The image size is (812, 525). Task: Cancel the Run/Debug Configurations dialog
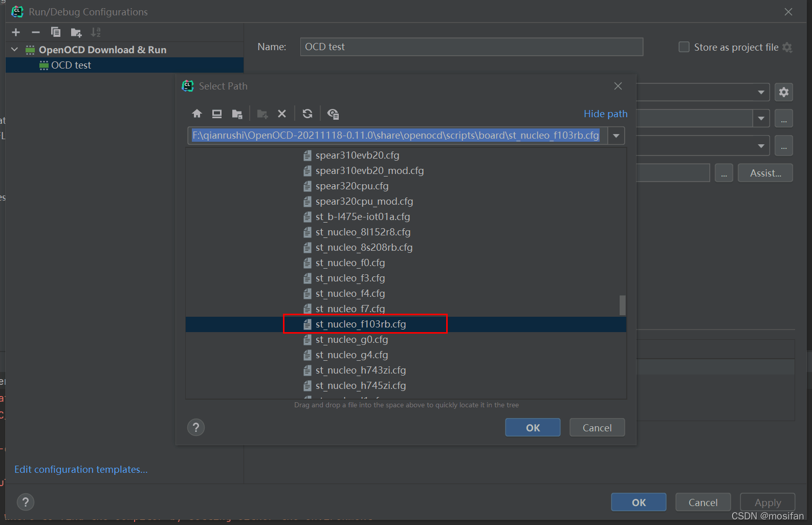click(703, 502)
